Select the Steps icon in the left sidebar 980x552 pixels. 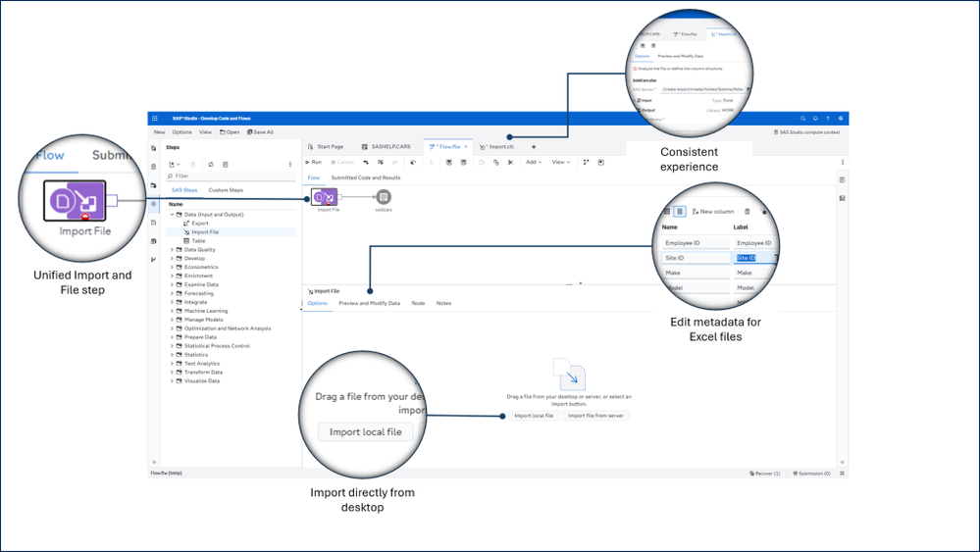[154, 204]
